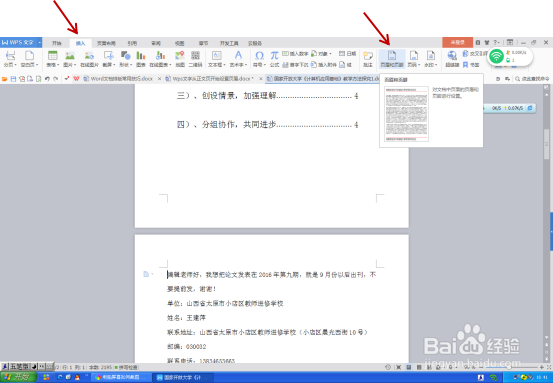Click the 五笔型 input method indicator
This screenshot has width=553, height=383.
(19, 366)
